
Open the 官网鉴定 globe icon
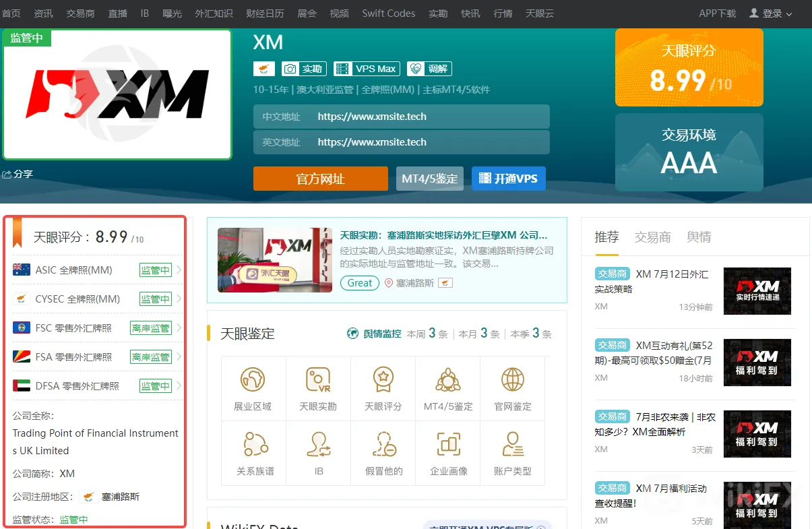click(x=513, y=379)
